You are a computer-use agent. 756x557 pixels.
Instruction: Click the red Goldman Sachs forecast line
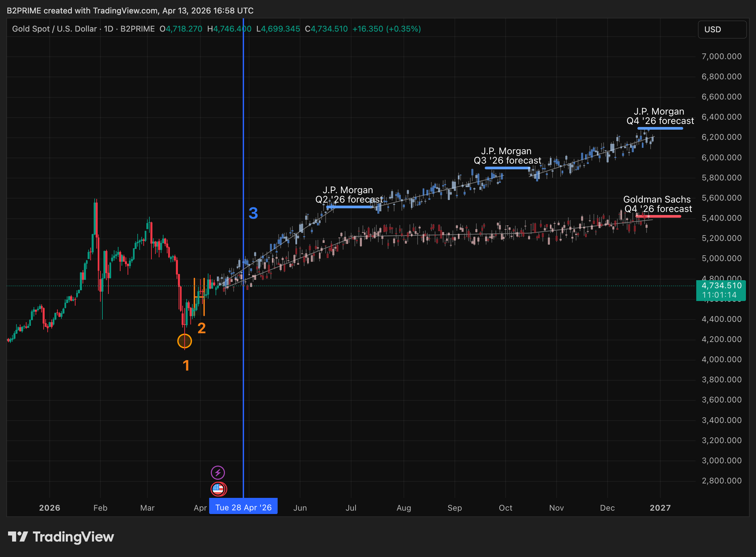(658, 216)
